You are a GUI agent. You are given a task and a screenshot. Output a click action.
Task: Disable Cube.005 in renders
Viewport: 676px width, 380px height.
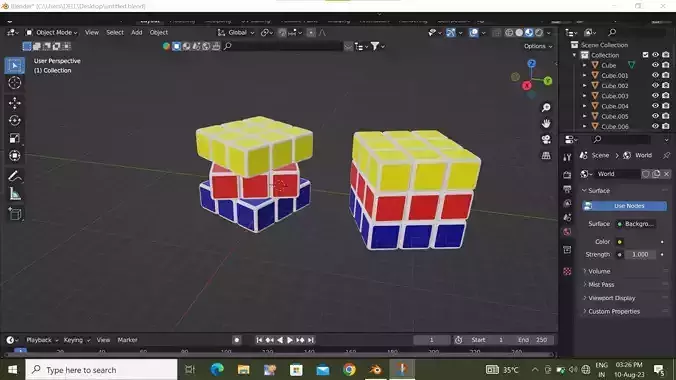pos(666,116)
